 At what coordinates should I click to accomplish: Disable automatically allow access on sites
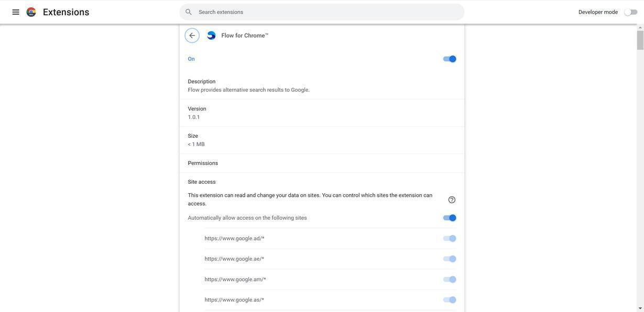point(450,218)
